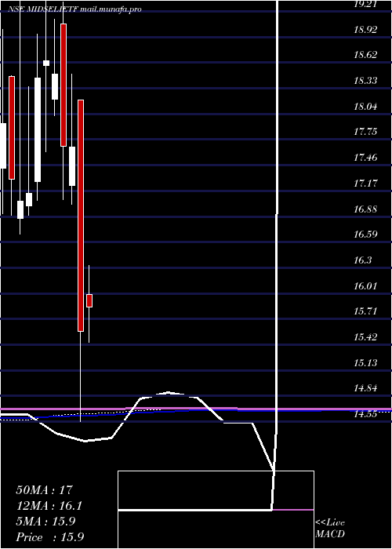
Task: Click the 14.55 price axis label
Action: click(x=365, y=414)
